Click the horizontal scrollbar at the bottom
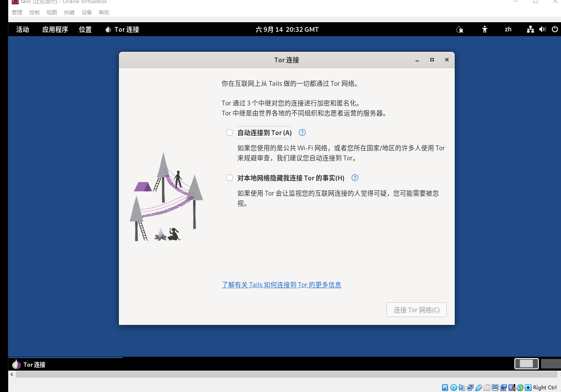This screenshot has height=392, width=561. click(283, 375)
